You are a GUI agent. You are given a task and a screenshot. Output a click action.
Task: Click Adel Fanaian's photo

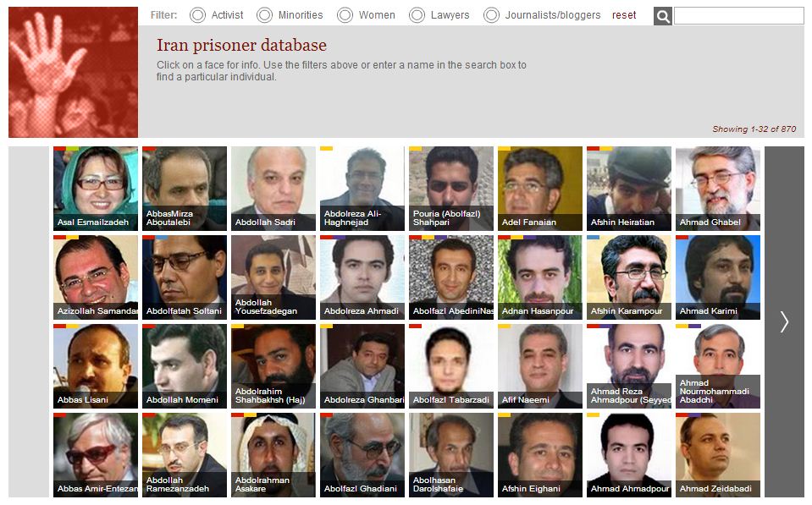click(x=540, y=189)
